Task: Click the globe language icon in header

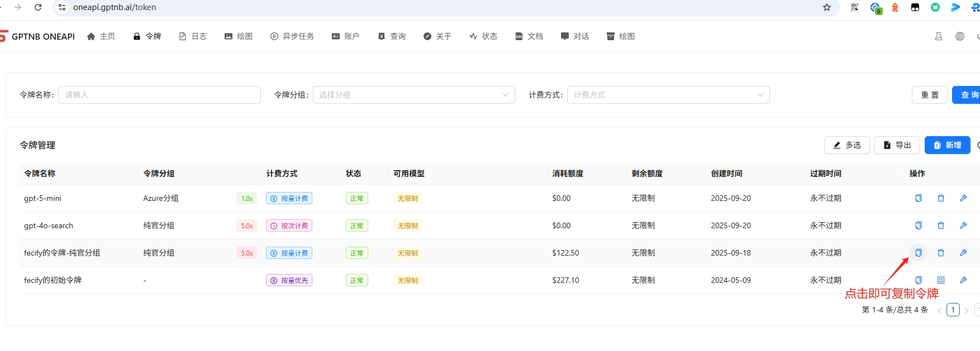Action: point(959,36)
